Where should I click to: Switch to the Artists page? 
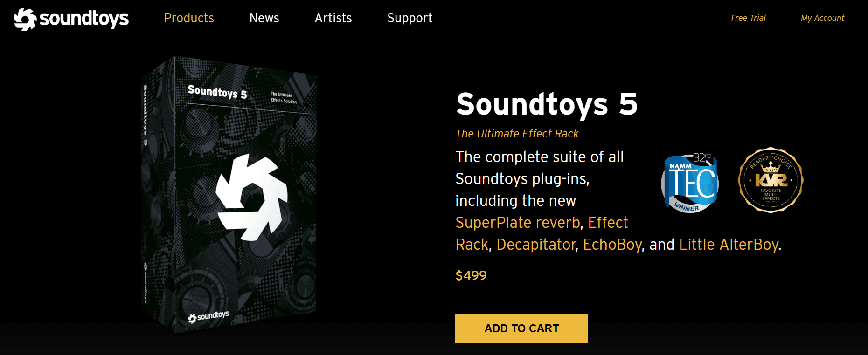(333, 18)
